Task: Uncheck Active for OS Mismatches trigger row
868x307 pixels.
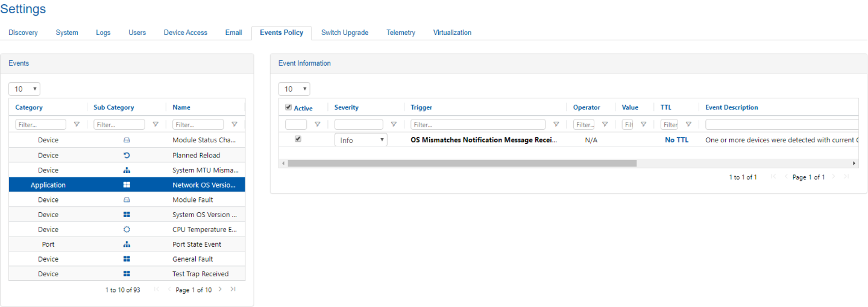Action: [x=298, y=139]
